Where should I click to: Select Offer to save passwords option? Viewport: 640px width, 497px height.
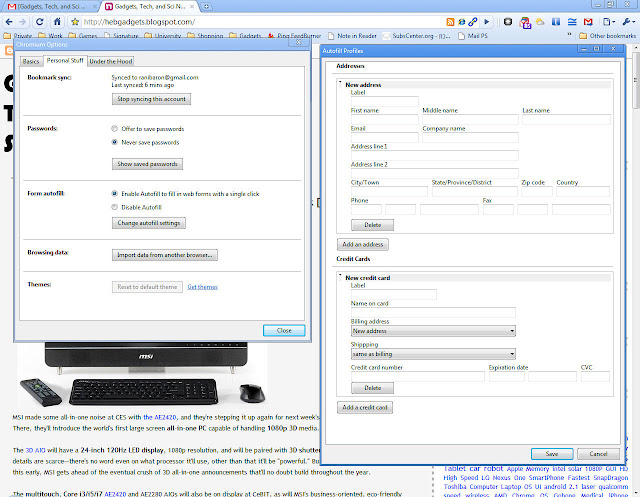click(x=115, y=129)
